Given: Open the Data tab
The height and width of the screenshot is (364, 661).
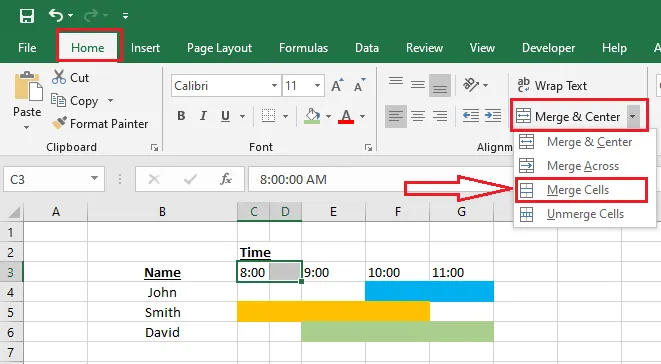Looking at the screenshot, I should 367,48.
